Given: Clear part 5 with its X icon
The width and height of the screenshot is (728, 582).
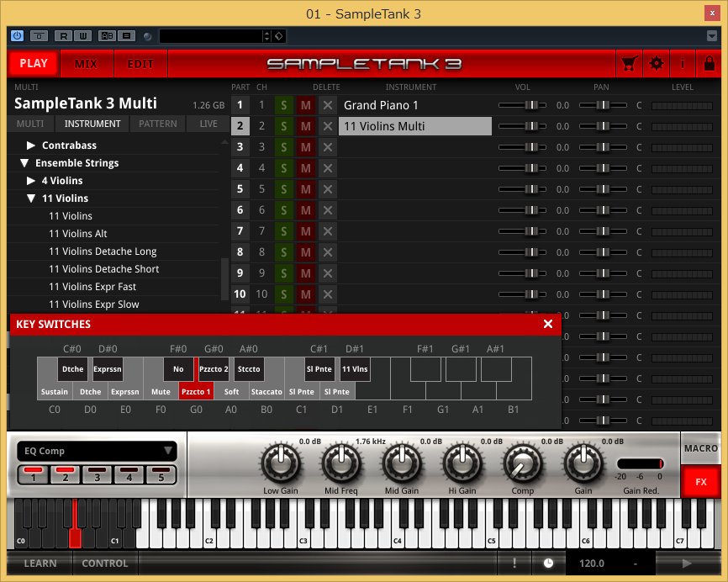Looking at the screenshot, I should 328,189.
